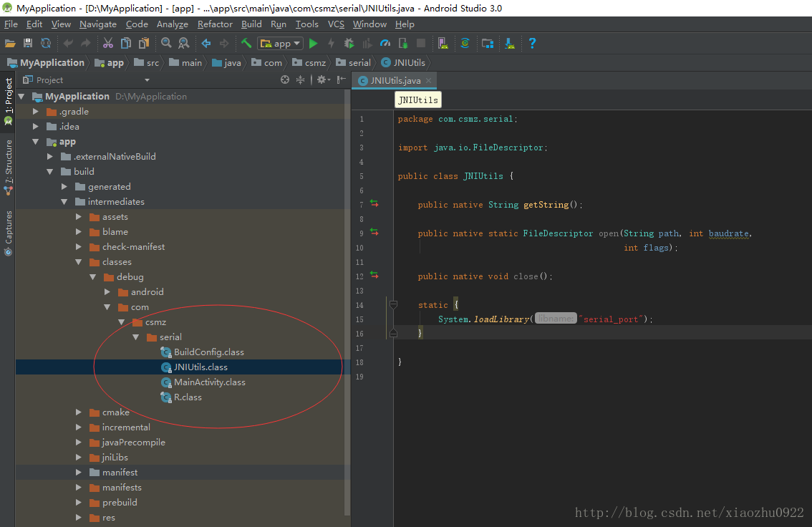Expand the generated folder

[64, 186]
